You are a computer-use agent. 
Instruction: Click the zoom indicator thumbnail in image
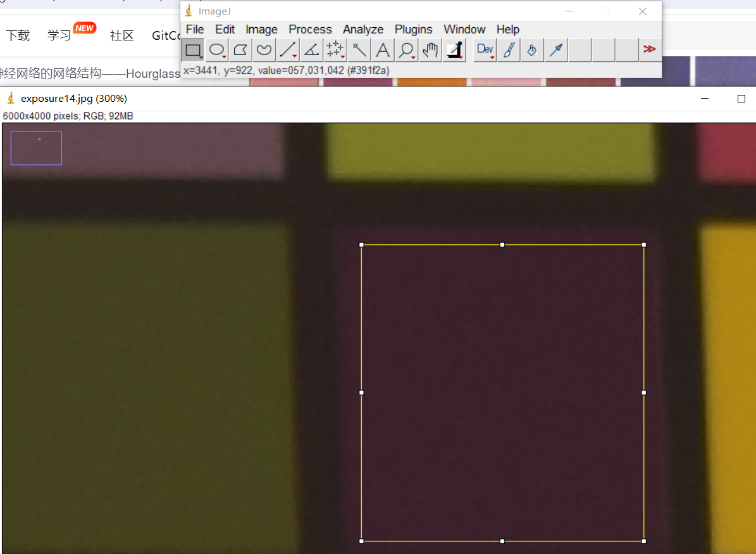[36, 148]
